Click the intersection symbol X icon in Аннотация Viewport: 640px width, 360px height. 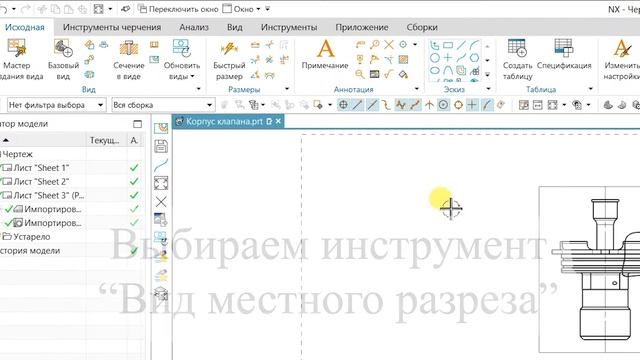coord(389,44)
